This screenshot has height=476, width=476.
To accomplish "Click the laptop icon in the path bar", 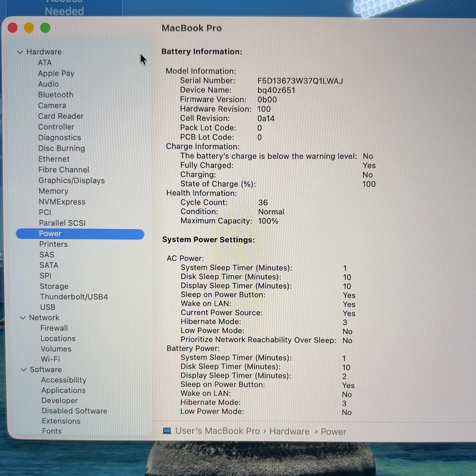I will pyautogui.click(x=167, y=431).
